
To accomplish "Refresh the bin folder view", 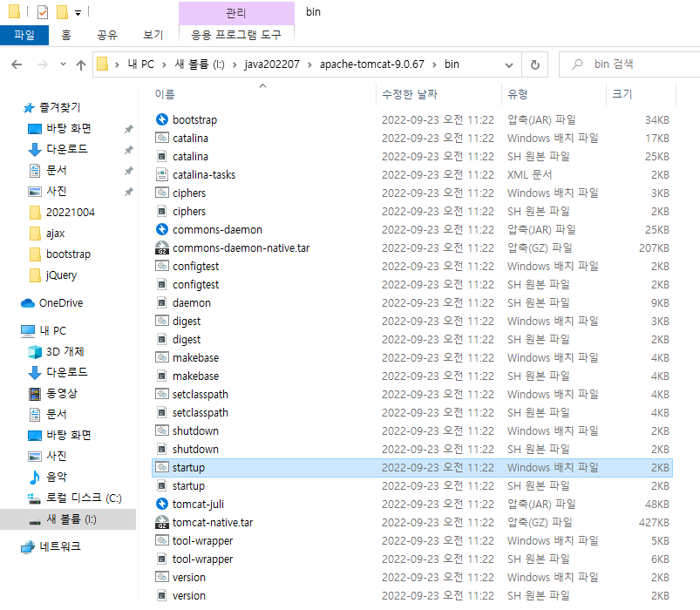I will pyautogui.click(x=535, y=64).
